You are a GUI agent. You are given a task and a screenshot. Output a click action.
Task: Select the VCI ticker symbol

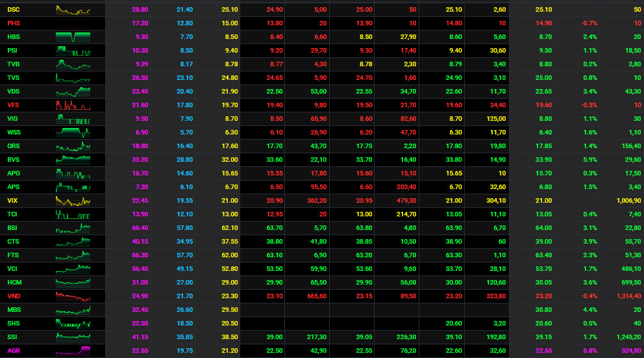tap(12, 269)
